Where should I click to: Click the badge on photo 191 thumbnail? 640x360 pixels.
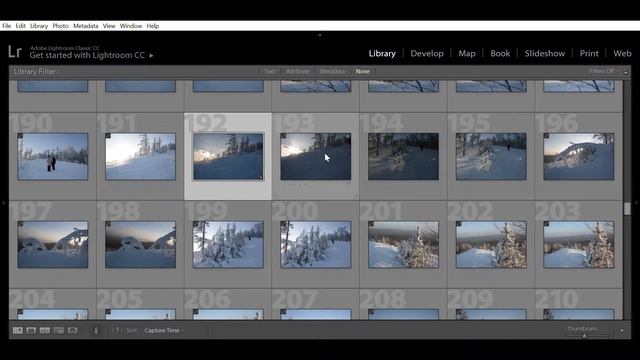pos(108,136)
